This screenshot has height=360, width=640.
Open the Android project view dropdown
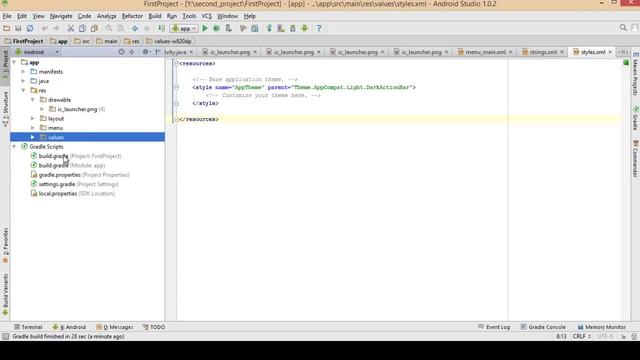point(37,52)
